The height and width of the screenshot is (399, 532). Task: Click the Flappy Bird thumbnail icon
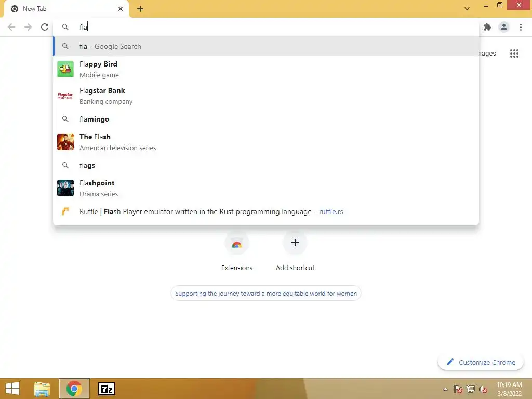pyautogui.click(x=65, y=69)
